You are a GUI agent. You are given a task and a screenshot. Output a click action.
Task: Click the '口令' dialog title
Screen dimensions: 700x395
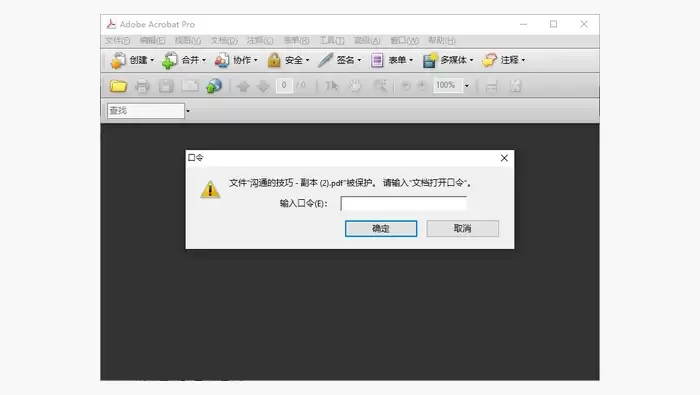point(196,158)
